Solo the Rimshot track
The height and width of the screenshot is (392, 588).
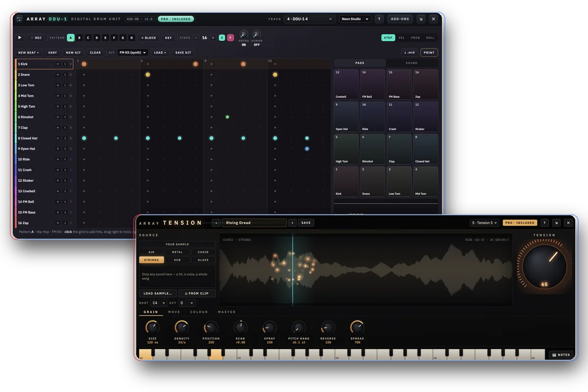[x=65, y=117]
